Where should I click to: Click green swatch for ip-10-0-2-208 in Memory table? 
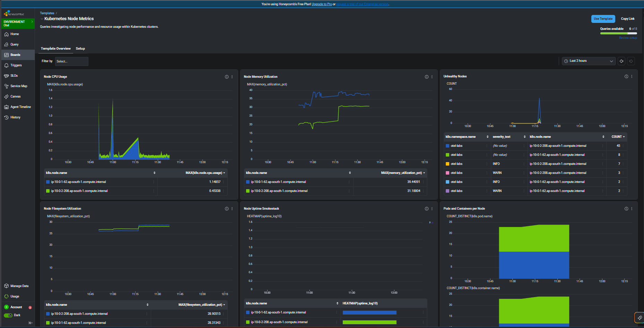click(x=248, y=191)
